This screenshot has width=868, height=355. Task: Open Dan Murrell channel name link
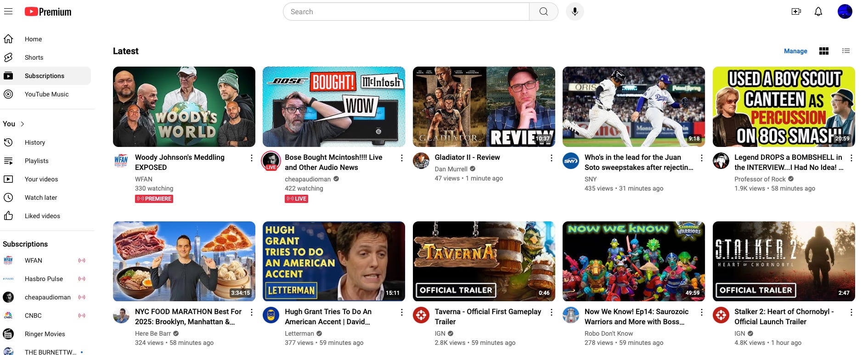(451, 169)
